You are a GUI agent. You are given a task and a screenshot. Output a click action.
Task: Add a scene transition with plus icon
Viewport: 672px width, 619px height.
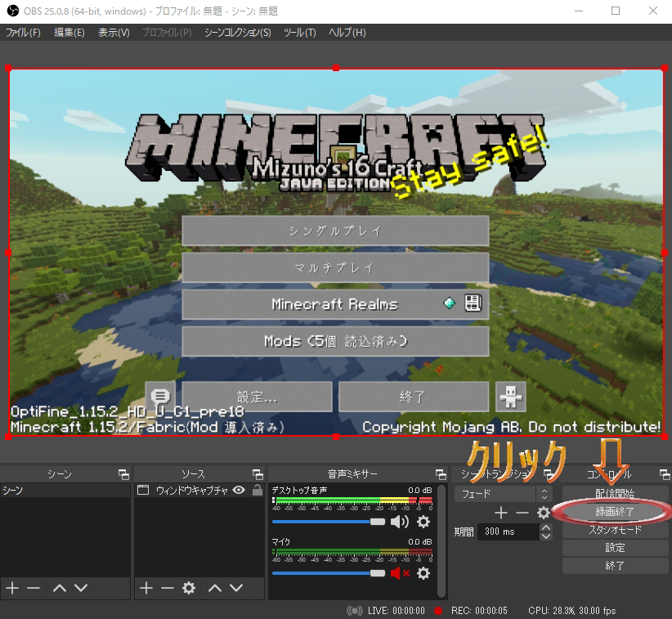coord(501,512)
